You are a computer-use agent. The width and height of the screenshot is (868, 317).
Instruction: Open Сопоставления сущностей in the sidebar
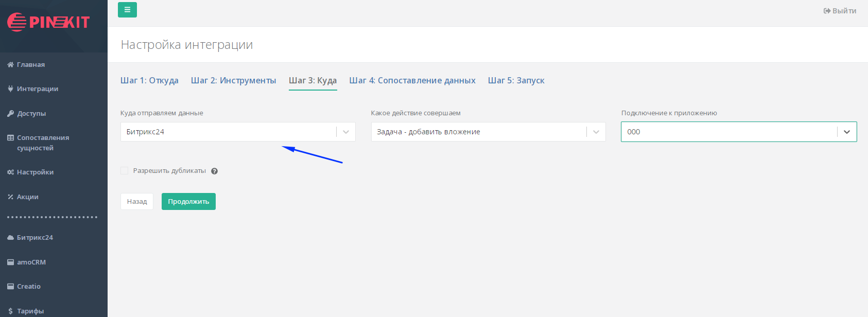coord(42,143)
